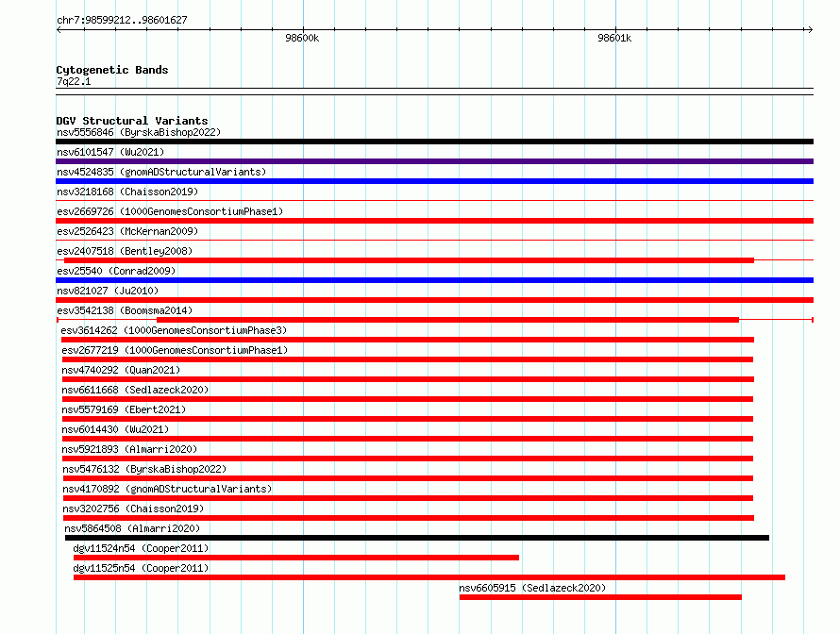Screen dimensions: 840x634
Task: Click the red dgv11525n54 variant bar
Action: coord(429,577)
